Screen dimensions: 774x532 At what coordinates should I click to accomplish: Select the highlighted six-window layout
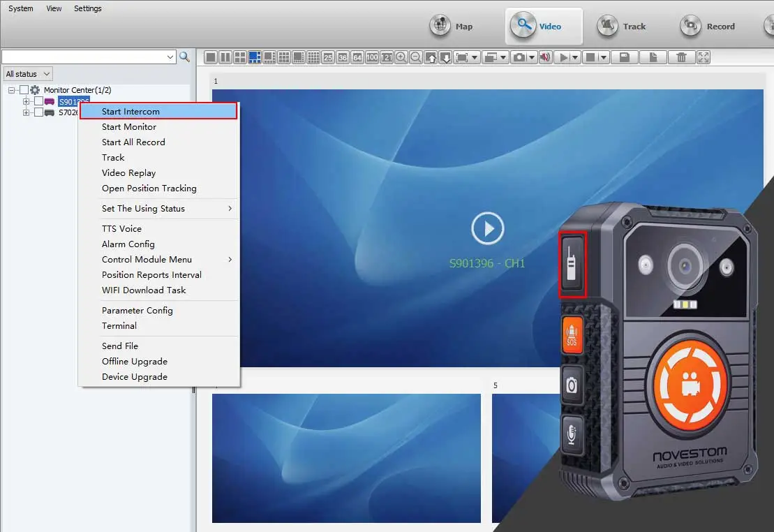tap(255, 57)
